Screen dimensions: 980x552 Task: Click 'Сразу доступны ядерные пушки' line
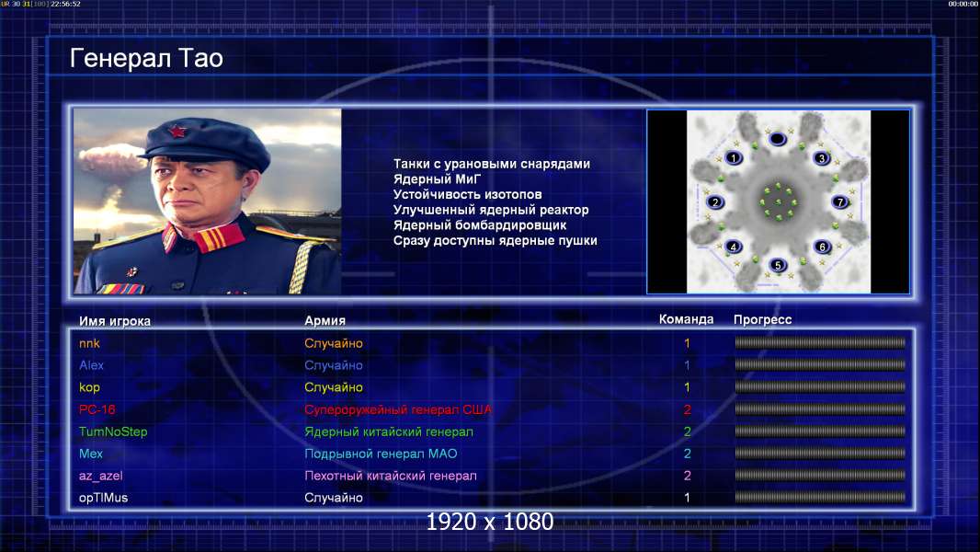pyautogui.click(x=495, y=241)
